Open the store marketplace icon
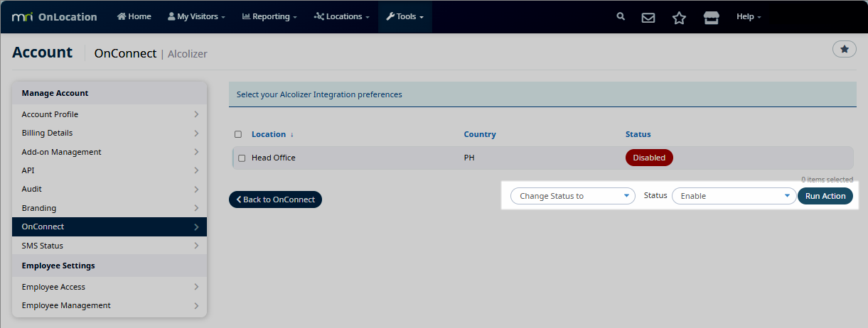 click(711, 17)
